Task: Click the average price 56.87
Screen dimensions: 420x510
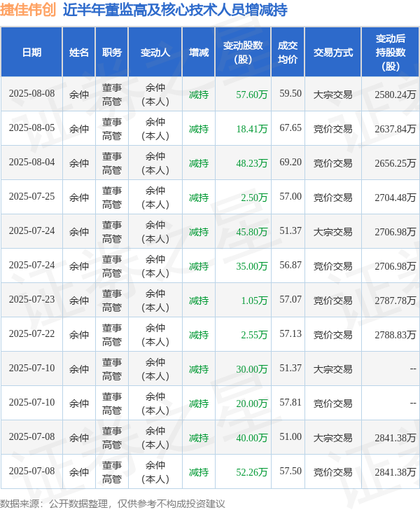Action: [x=290, y=266]
